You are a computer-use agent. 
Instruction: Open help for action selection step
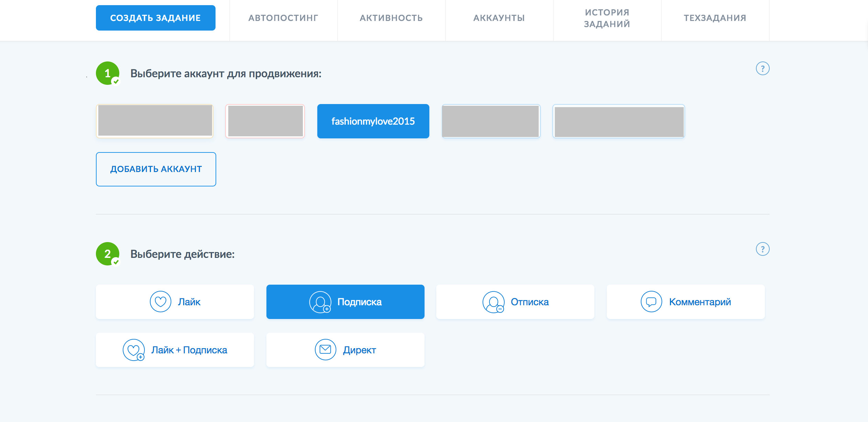[x=762, y=249]
